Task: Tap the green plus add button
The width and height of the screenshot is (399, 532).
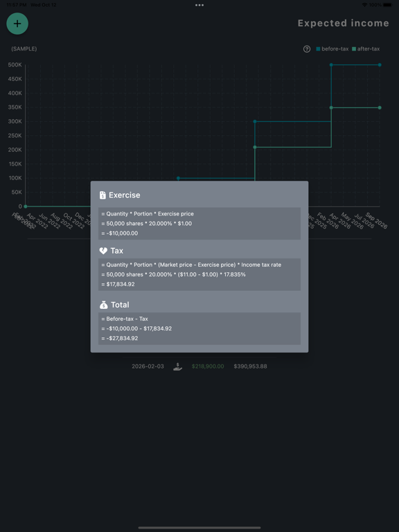Action: [x=17, y=24]
